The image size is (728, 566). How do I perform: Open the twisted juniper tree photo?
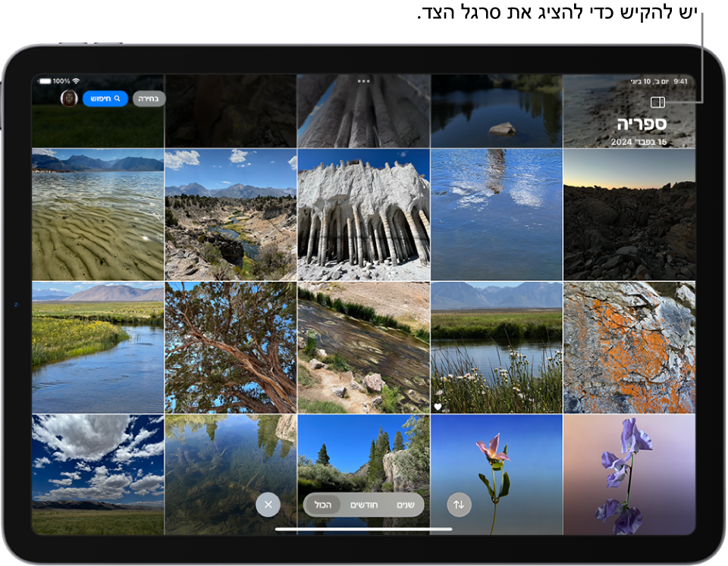(231, 348)
